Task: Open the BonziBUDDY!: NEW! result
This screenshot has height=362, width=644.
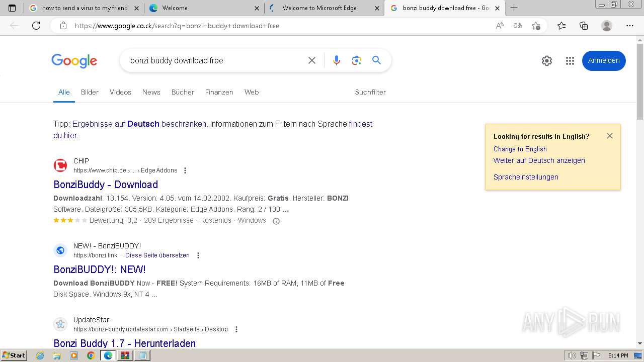Action: [100, 269]
